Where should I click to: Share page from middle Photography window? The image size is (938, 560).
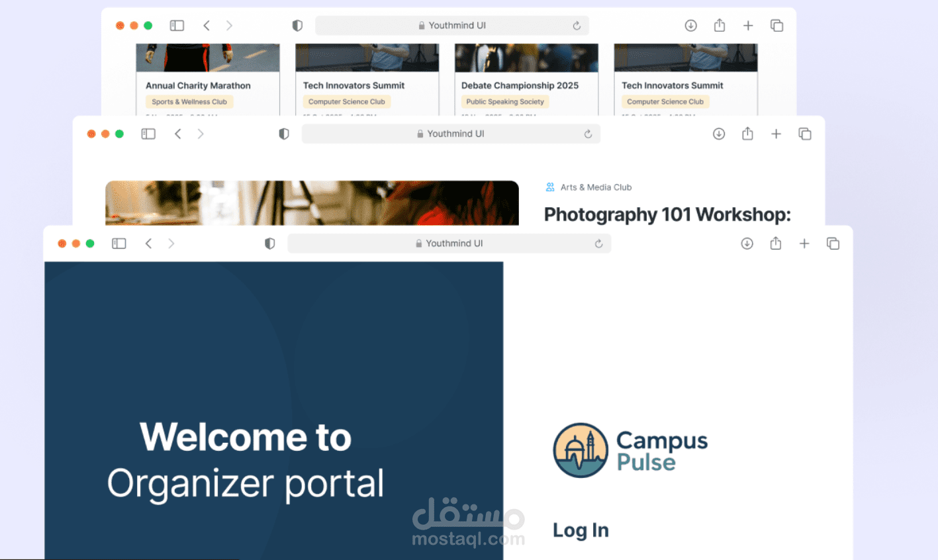[747, 133]
